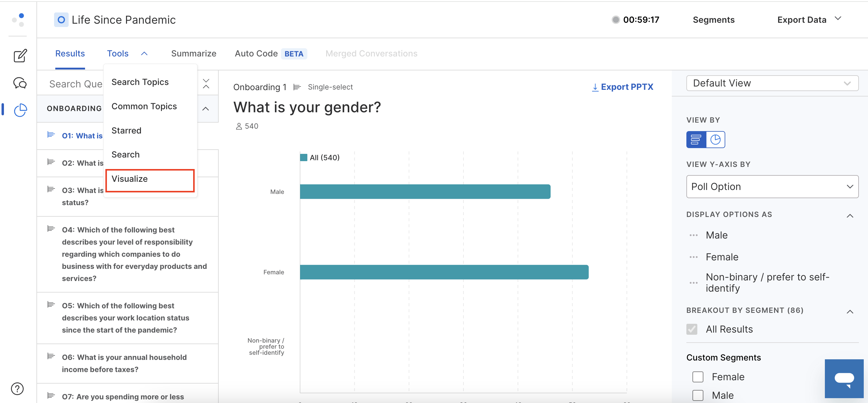Toggle the All Results checkbox

pos(692,329)
